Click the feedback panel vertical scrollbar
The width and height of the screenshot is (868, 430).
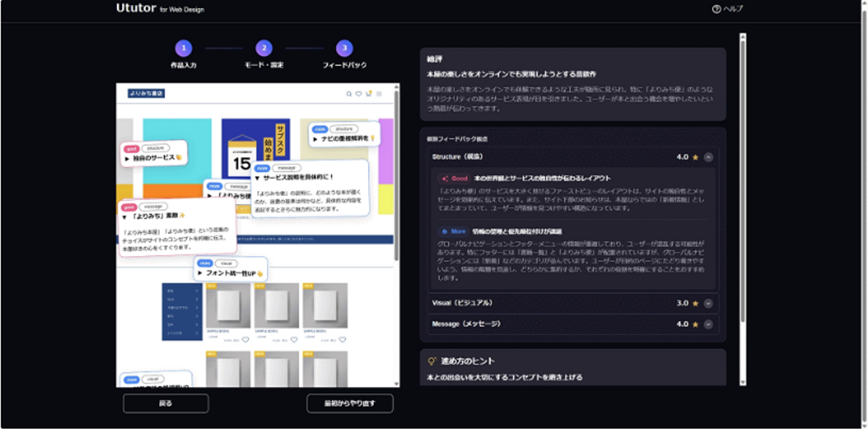pyautogui.click(x=743, y=181)
